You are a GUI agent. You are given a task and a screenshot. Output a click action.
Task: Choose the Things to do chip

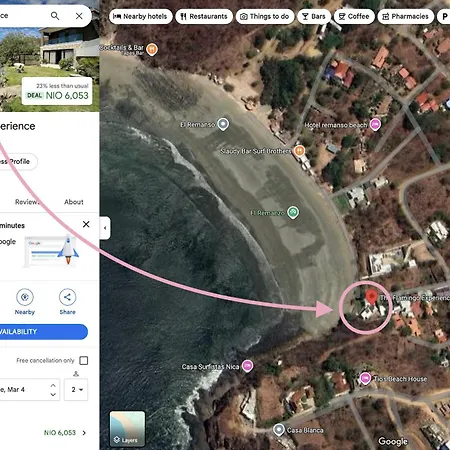coord(265,16)
